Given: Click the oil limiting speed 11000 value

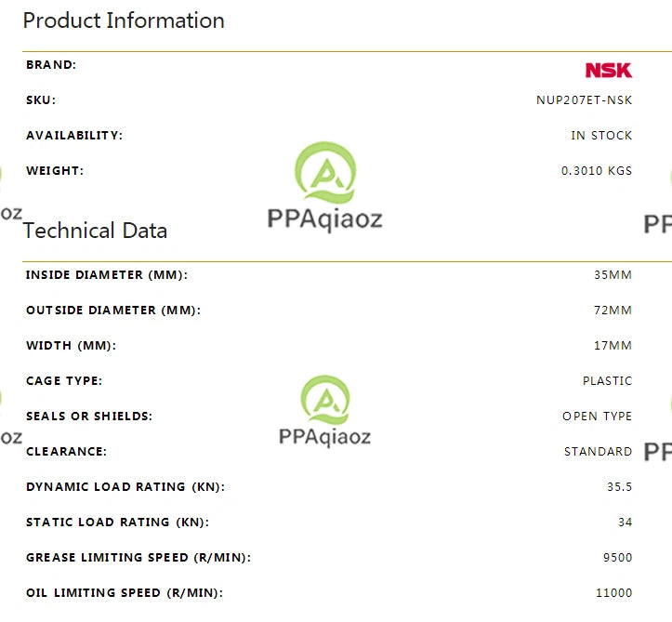Looking at the screenshot, I should 614,593.
